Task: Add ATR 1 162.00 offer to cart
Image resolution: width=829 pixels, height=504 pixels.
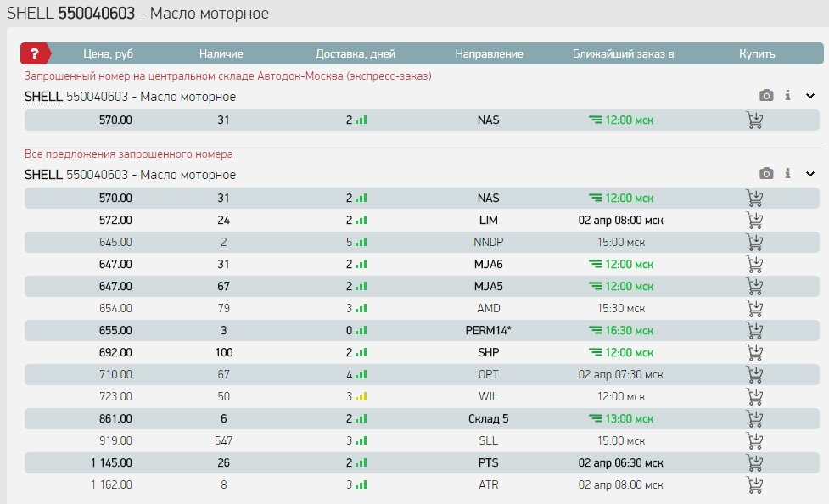Action: point(754,484)
